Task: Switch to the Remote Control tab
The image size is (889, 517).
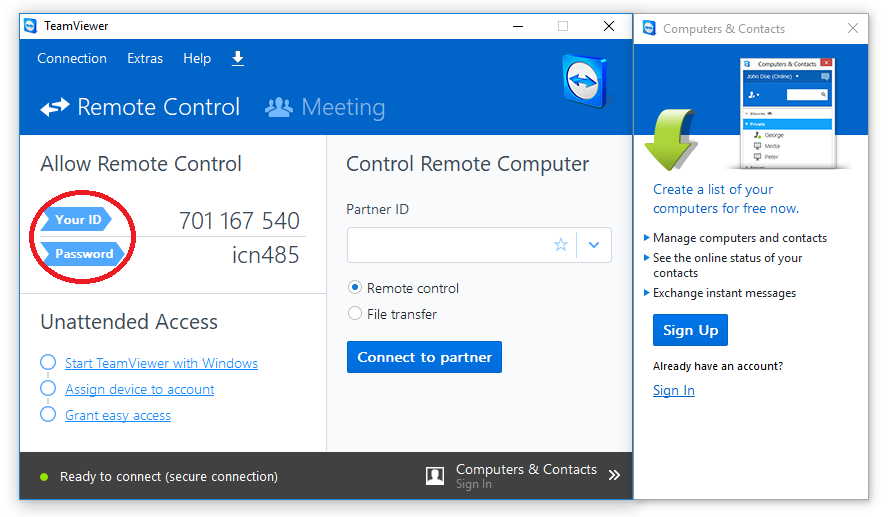Action: click(x=140, y=107)
